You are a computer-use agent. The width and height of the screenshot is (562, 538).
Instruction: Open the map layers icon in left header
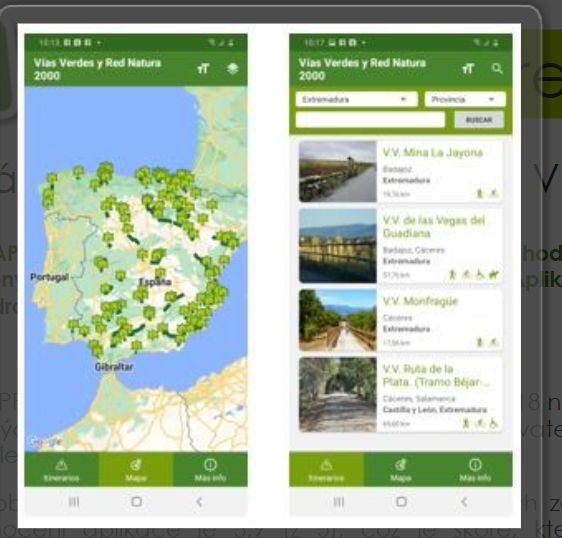[x=233, y=68]
